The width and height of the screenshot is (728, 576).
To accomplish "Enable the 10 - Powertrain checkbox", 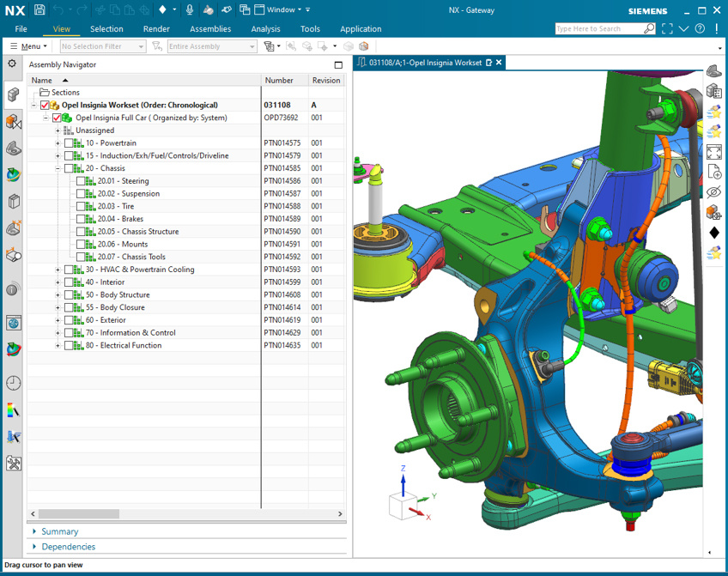I will pyautogui.click(x=70, y=143).
